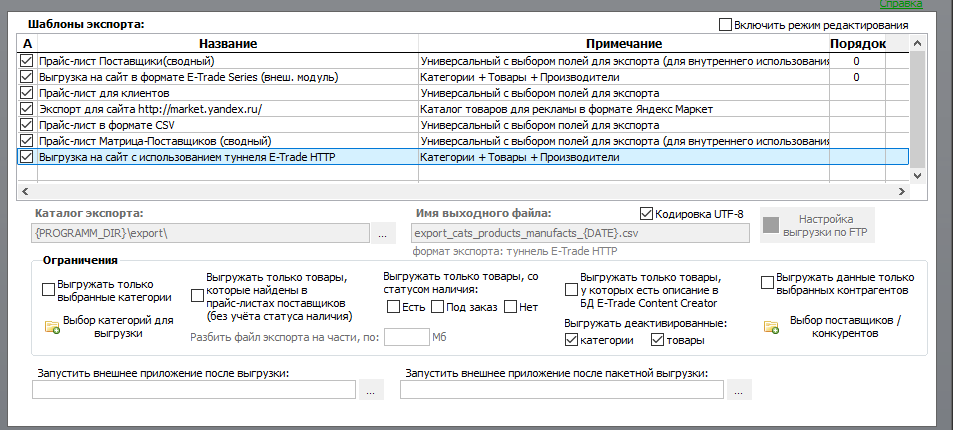Image resolution: width=953 pixels, height=430 pixels.
Task: Focus external app after пакетной выгрузки input
Action: pos(562,390)
